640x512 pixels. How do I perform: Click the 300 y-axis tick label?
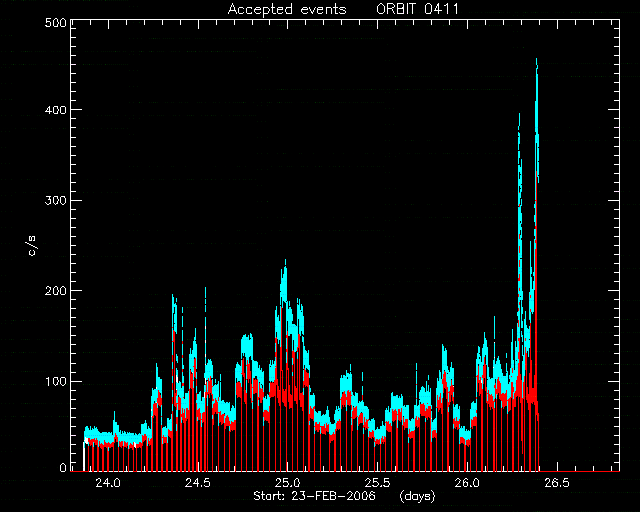(x=55, y=200)
